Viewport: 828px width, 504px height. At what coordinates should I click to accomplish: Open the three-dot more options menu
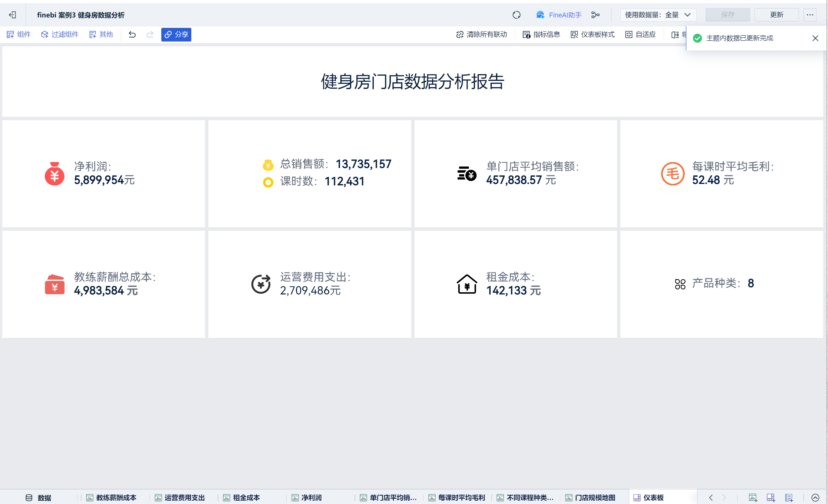click(810, 15)
